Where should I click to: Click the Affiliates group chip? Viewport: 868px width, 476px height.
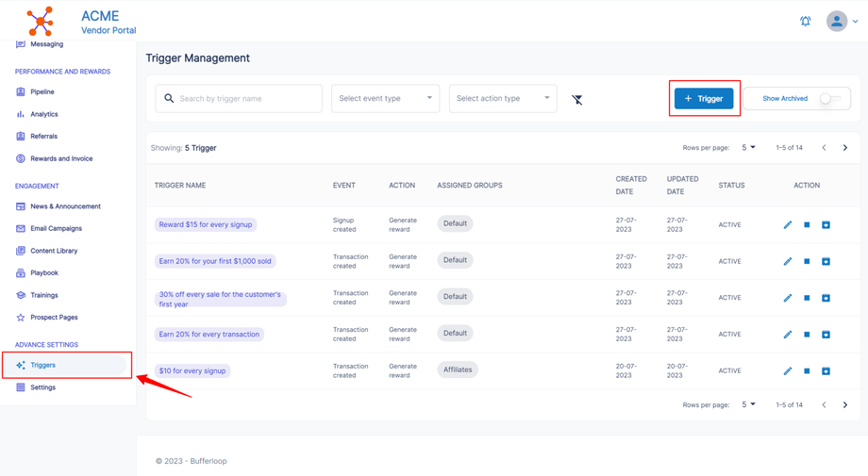[x=458, y=369]
